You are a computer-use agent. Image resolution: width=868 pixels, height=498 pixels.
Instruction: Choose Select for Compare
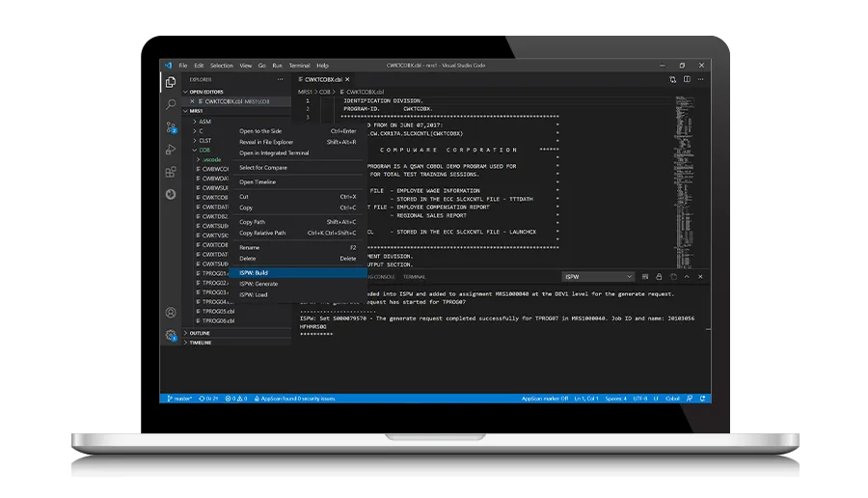pyautogui.click(x=298, y=167)
